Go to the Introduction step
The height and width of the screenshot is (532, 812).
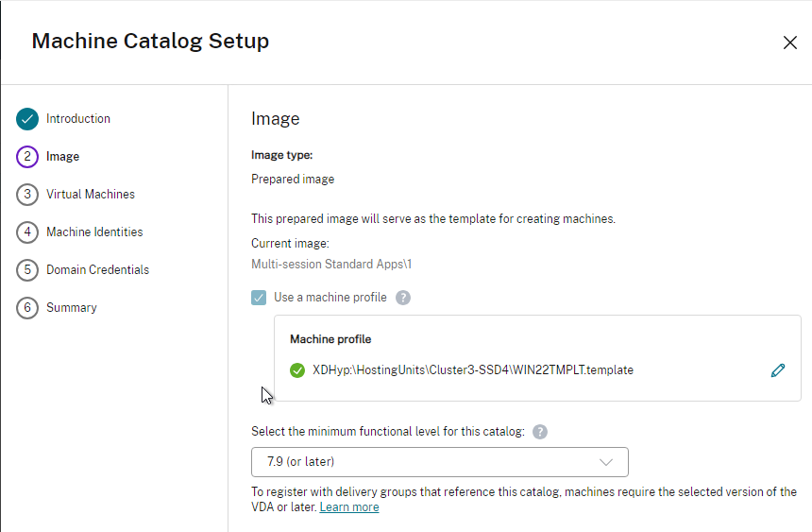[x=78, y=119]
